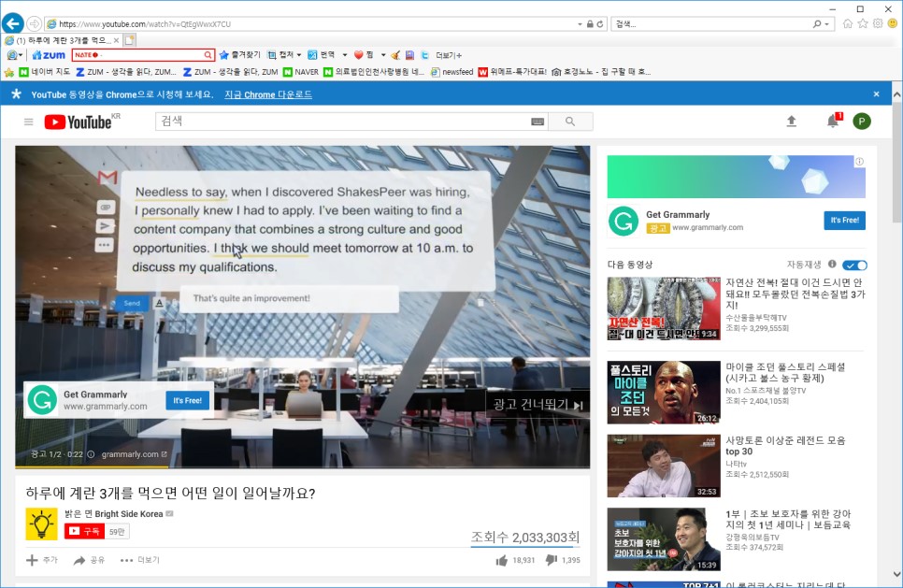Open the 위메프-특가대표 bookmark
This screenshot has height=588, width=903.
tap(512, 72)
